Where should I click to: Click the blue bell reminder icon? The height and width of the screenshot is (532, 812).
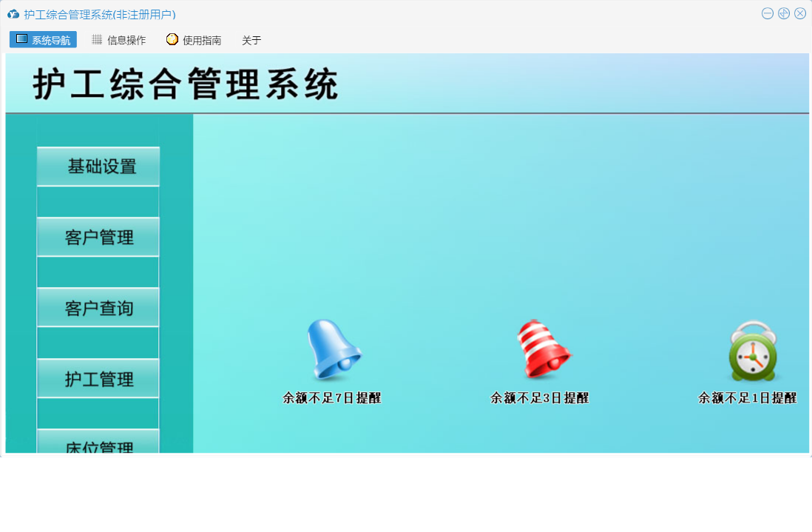tap(333, 351)
